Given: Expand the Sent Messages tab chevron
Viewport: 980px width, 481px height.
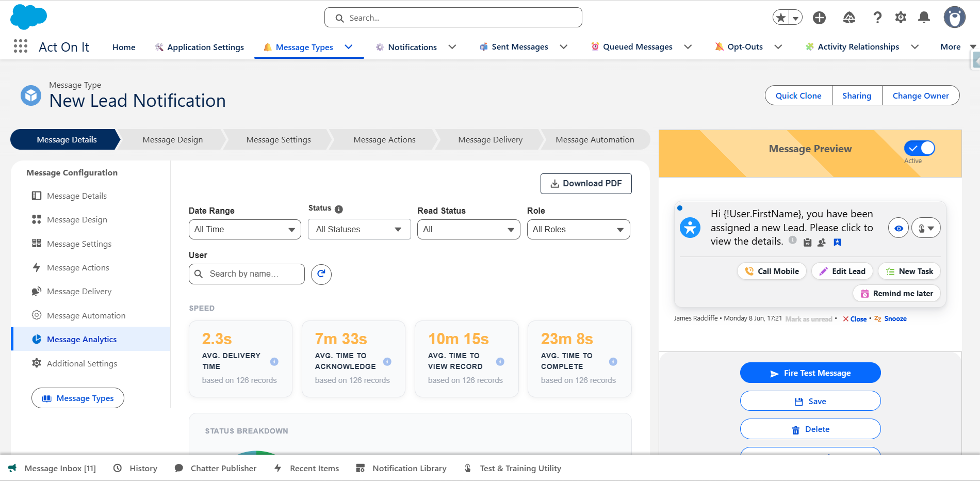Looking at the screenshot, I should 564,47.
